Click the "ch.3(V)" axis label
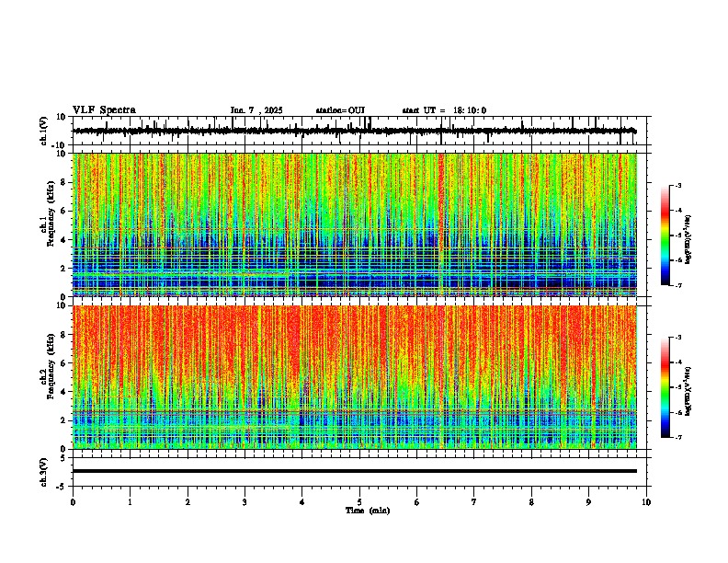The image size is (728, 563). pyautogui.click(x=44, y=473)
